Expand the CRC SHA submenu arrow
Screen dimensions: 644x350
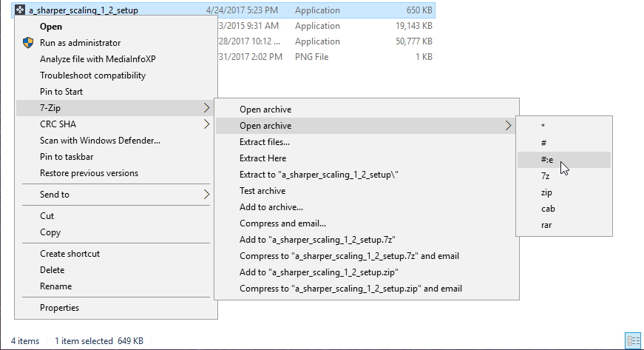point(206,124)
